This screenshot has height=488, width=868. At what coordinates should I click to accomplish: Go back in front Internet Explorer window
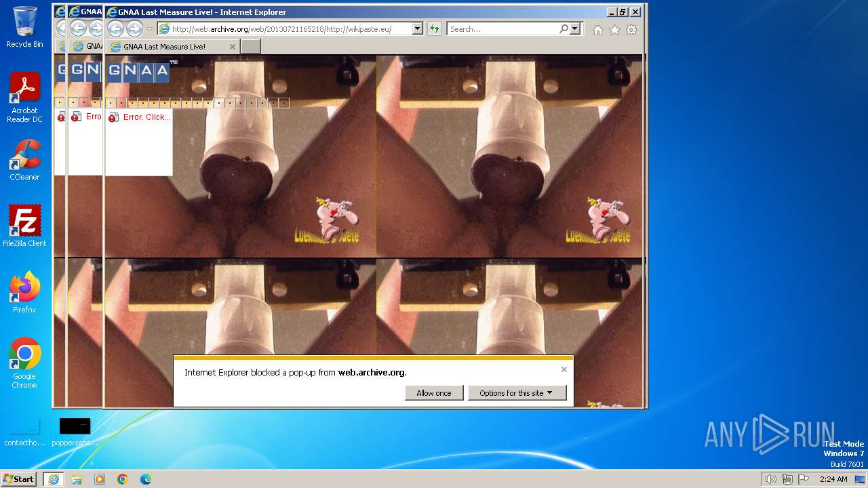tap(116, 28)
